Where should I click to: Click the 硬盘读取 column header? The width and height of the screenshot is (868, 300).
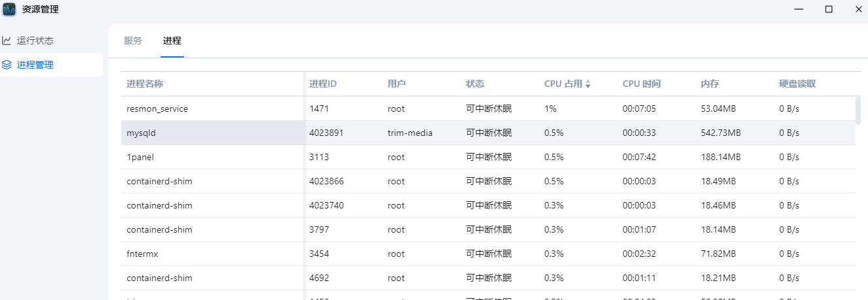point(798,84)
